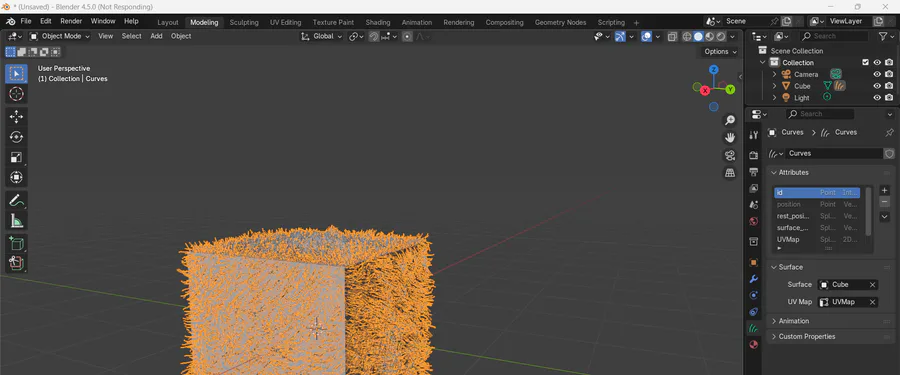Expand the Light tree item
This screenshot has width=900, height=375.
point(774,98)
